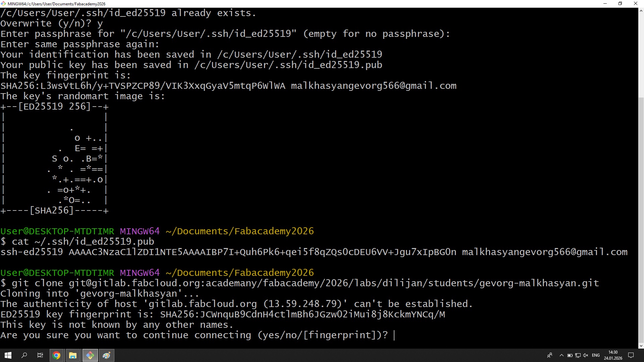Unmute sound via the muted speaker icon
This screenshot has height=362, width=644.
click(x=586, y=355)
